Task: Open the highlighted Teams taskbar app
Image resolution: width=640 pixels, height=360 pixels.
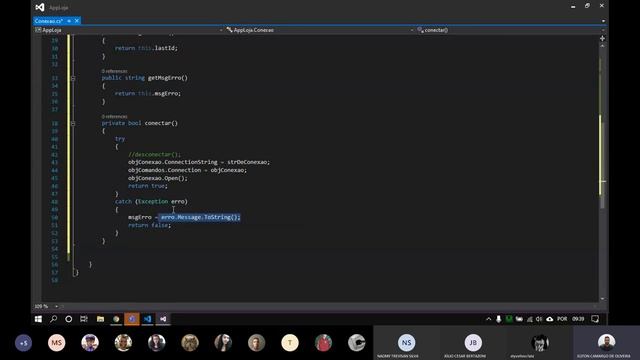Action: 132,319
